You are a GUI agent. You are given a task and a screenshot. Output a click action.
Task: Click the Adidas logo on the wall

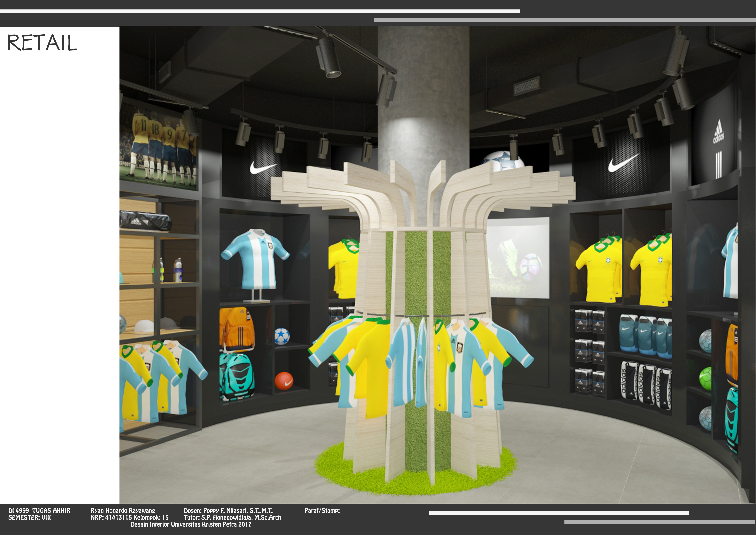click(718, 132)
